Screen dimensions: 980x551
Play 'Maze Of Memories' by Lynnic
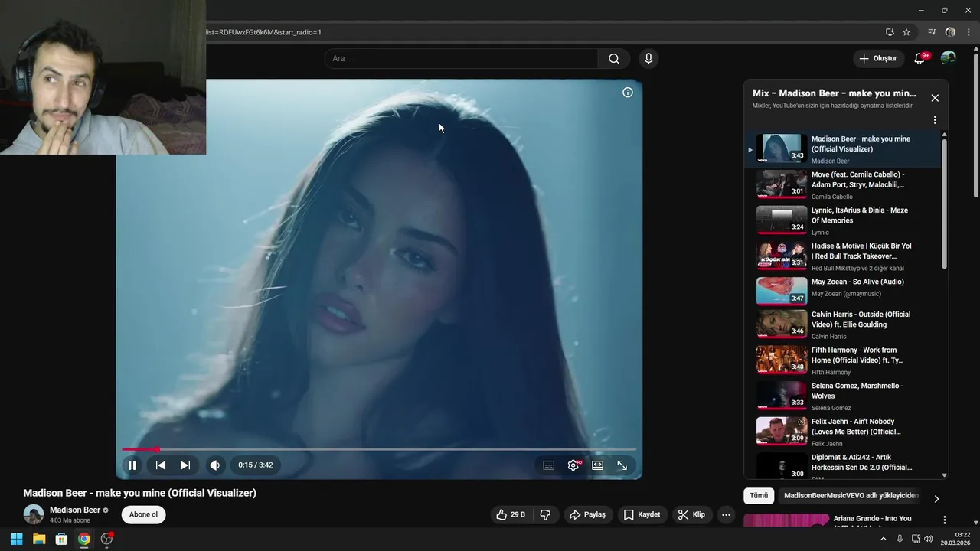841,220
